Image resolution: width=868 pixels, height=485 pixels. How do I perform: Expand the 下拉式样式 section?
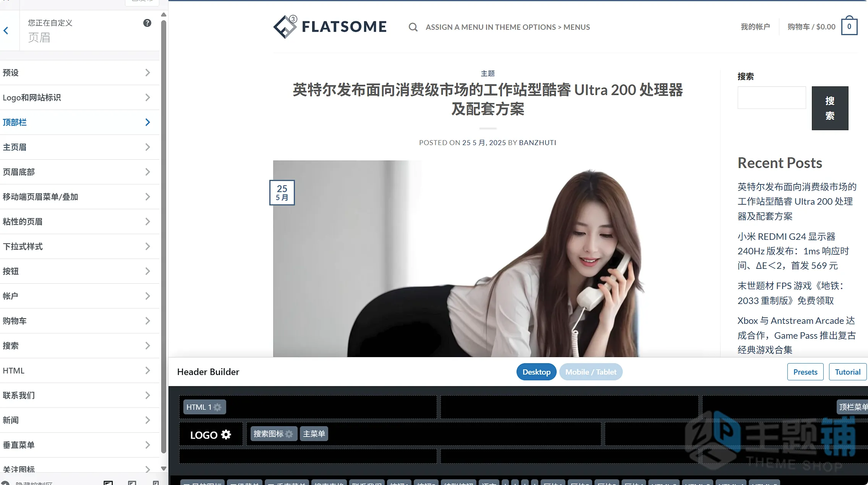[79, 246]
